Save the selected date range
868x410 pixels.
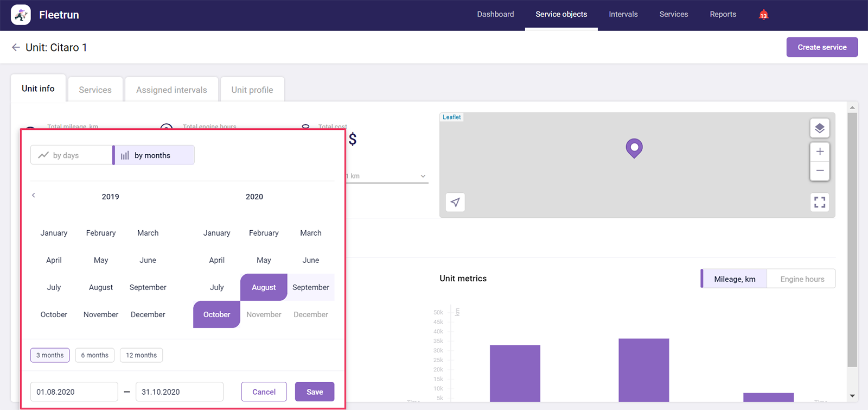[x=314, y=392]
